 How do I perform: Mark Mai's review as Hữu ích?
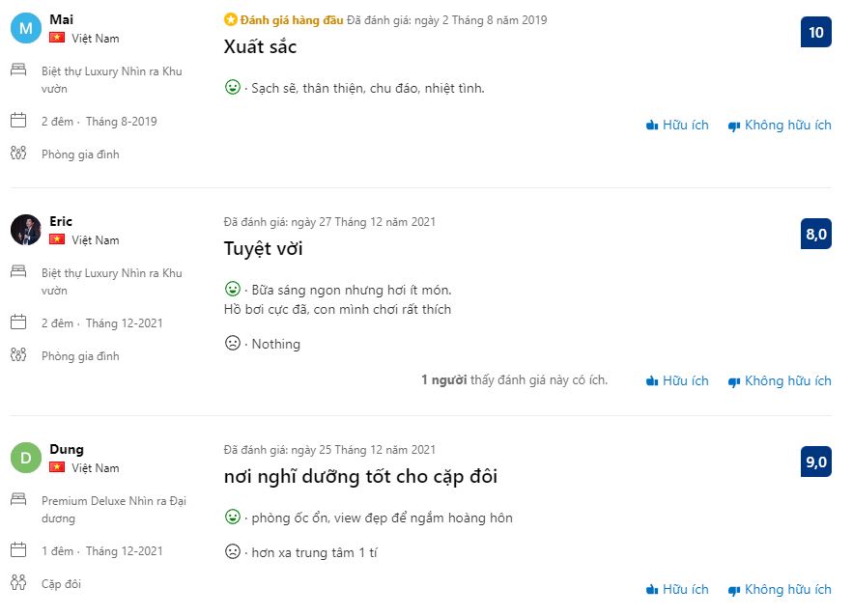(677, 125)
